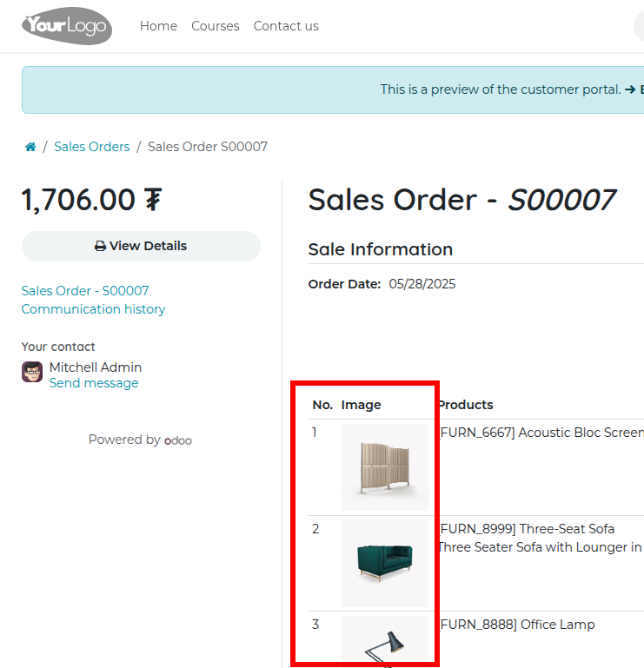Go to Contact us page

pos(286,26)
